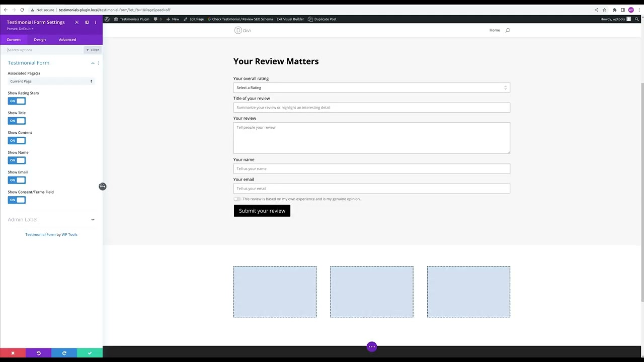This screenshot has width=644, height=362.
Task: Toggle Show Content switch
Action: [17, 140]
